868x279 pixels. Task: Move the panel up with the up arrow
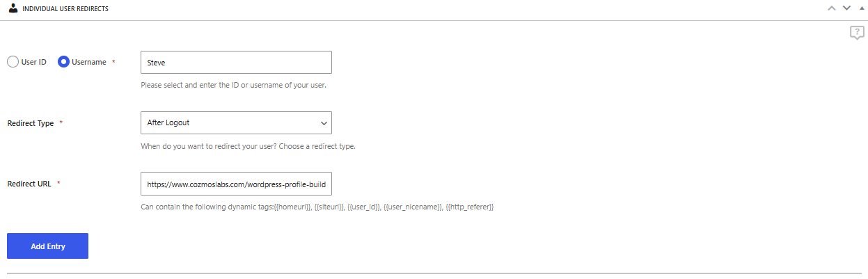831,8
